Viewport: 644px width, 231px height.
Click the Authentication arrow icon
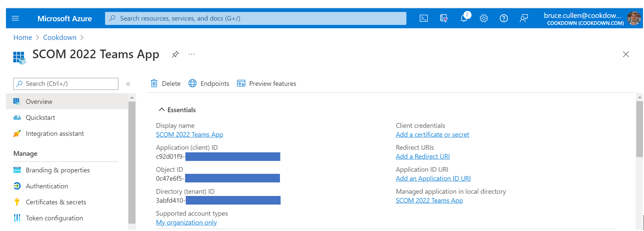click(17, 186)
